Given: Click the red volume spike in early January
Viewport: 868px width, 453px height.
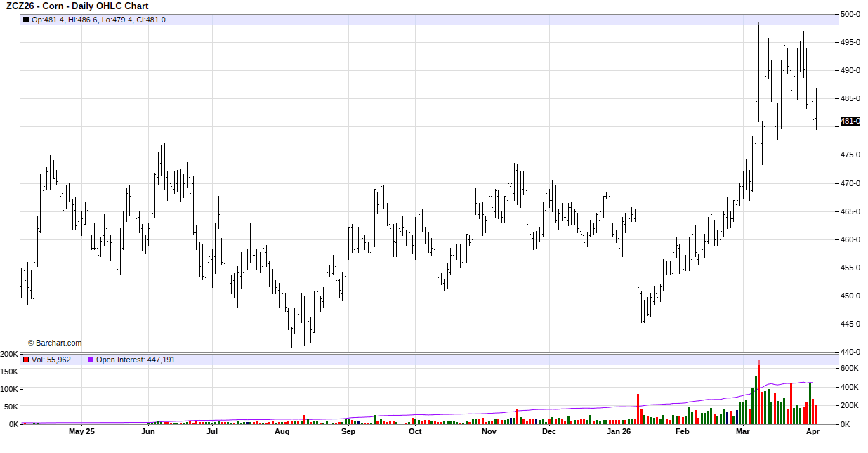Looking at the screenshot, I should point(638,409).
